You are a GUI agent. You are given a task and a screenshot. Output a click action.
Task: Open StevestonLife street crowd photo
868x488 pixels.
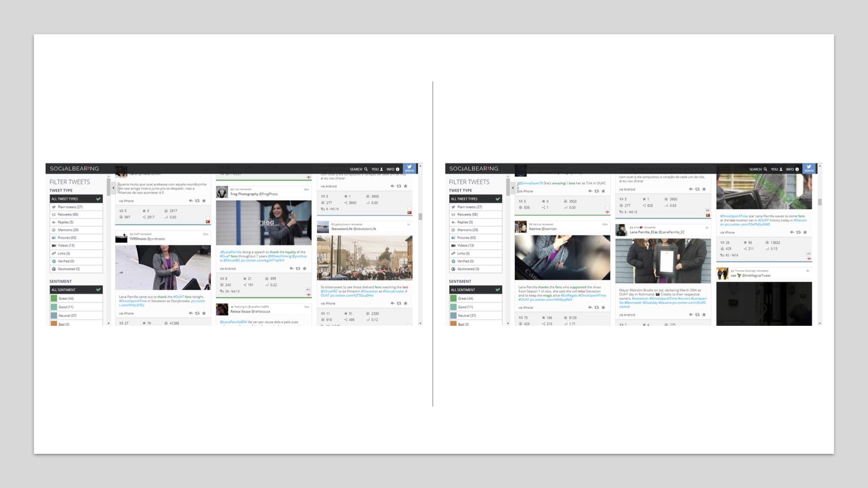pos(365,258)
